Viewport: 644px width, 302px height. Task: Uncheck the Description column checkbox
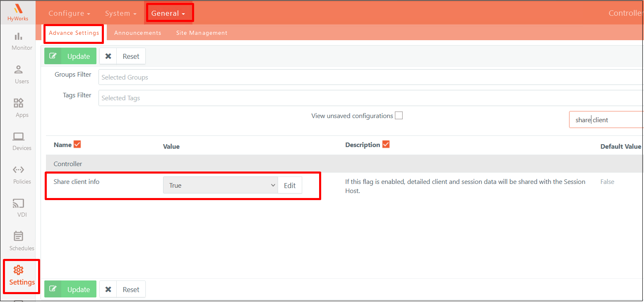pyautogui.click(x=386, y=144)
